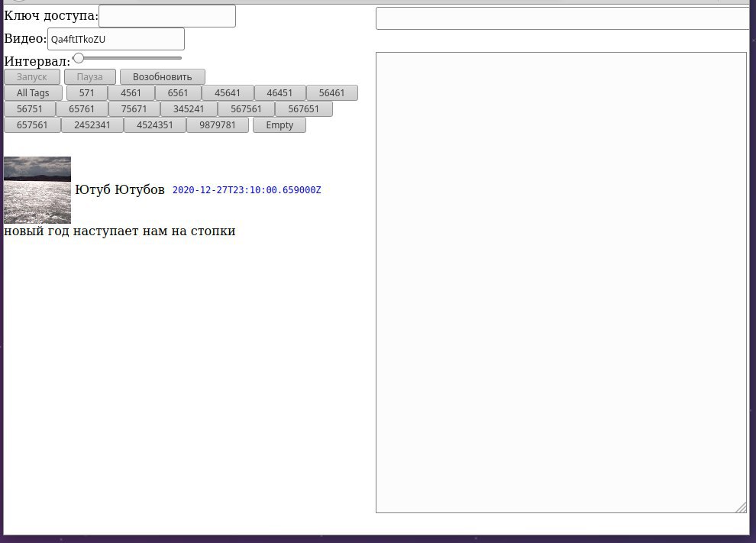Select the 567651 tag button
Screen dimensions: 756x543
[x=304, y=109]
